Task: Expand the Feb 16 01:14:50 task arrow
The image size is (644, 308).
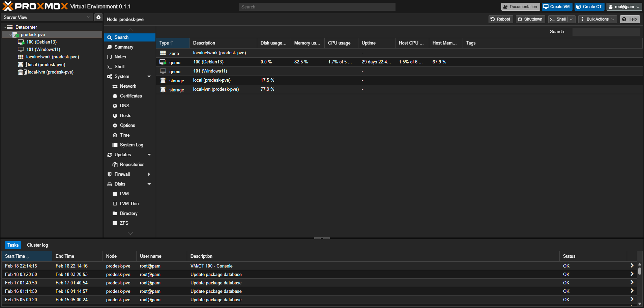Action: [632, 291]
